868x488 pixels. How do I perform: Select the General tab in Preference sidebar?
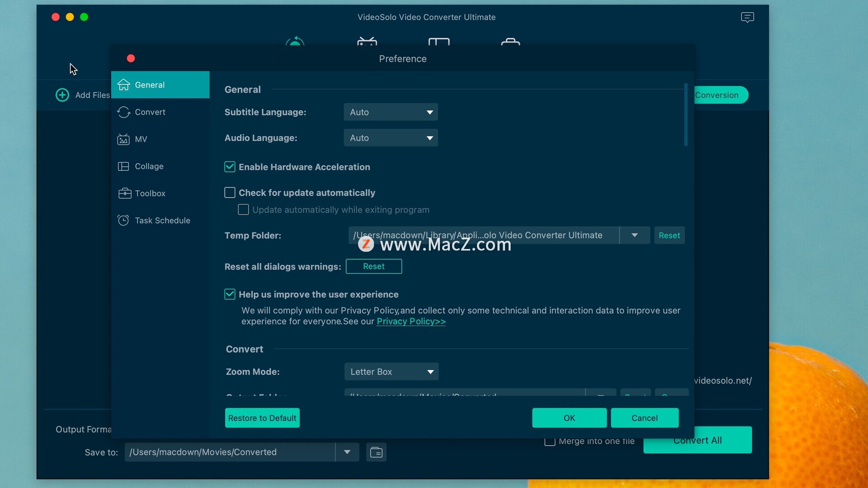tap(160, 84)
